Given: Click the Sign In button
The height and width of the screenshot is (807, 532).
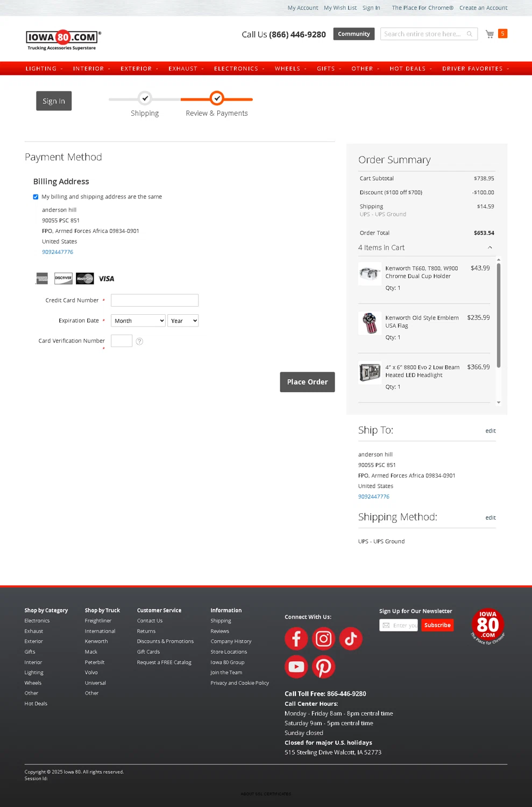Looking at the screenshot, I should pyautogui.click(x=54, y=101).
